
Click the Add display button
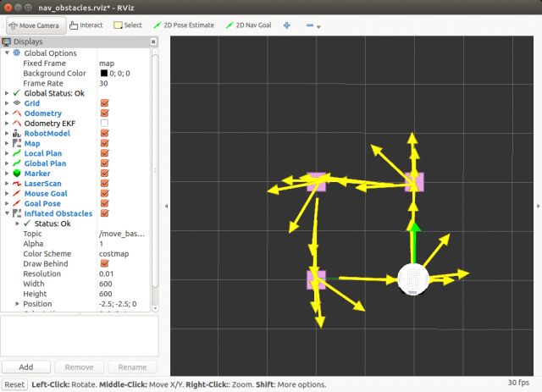click(x=26, y=367)
